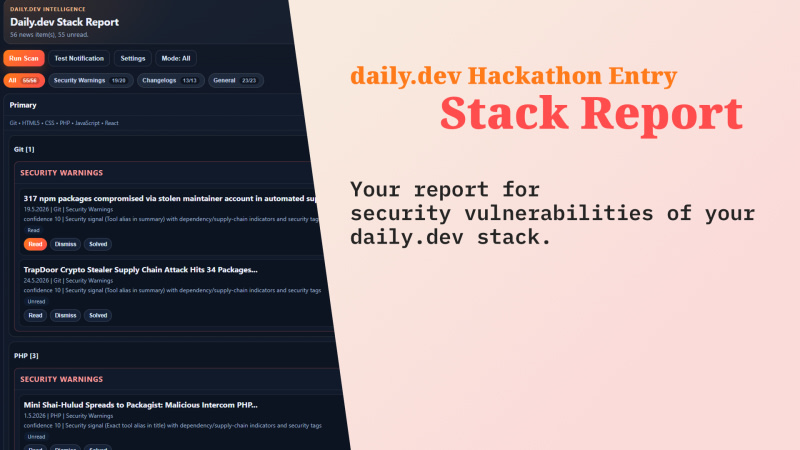The width and height of the screenshot is (800, 450).
Task: Click the Git HTML5 CSS PHP stack list
Action: pyautogui.click(x=64, y=123)
